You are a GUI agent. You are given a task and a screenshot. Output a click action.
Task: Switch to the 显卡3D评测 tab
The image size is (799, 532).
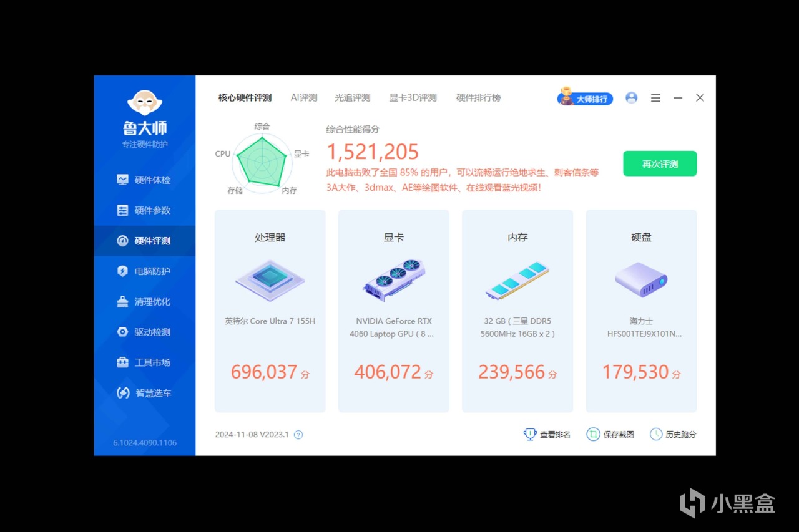(413, 98)
